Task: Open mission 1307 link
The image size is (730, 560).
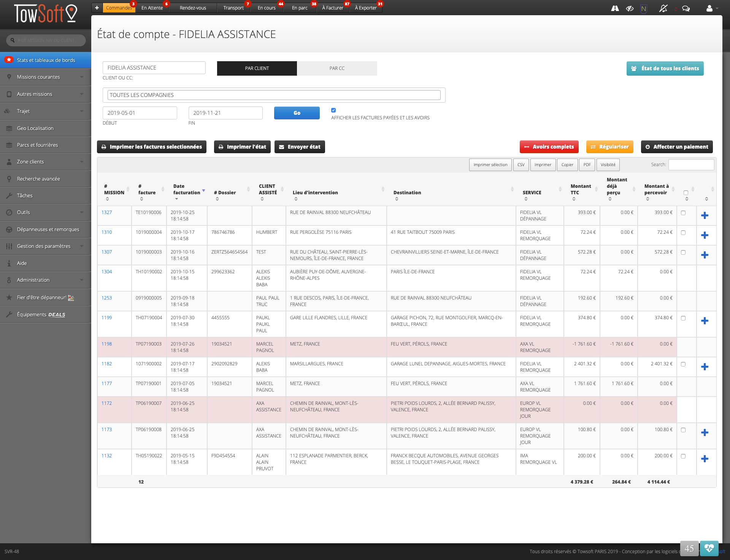Action: tap(106, 252)
